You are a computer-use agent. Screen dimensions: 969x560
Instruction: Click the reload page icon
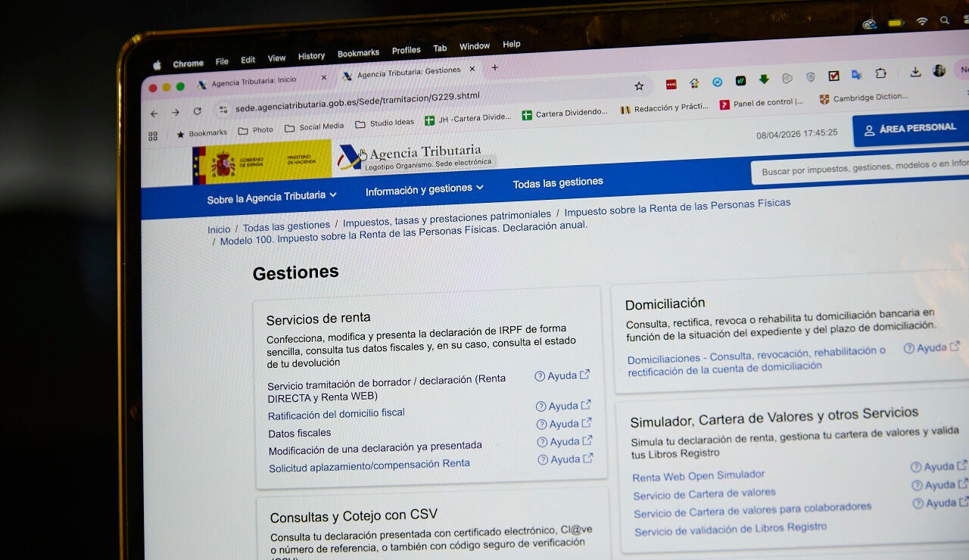click(x=197, y=110)
